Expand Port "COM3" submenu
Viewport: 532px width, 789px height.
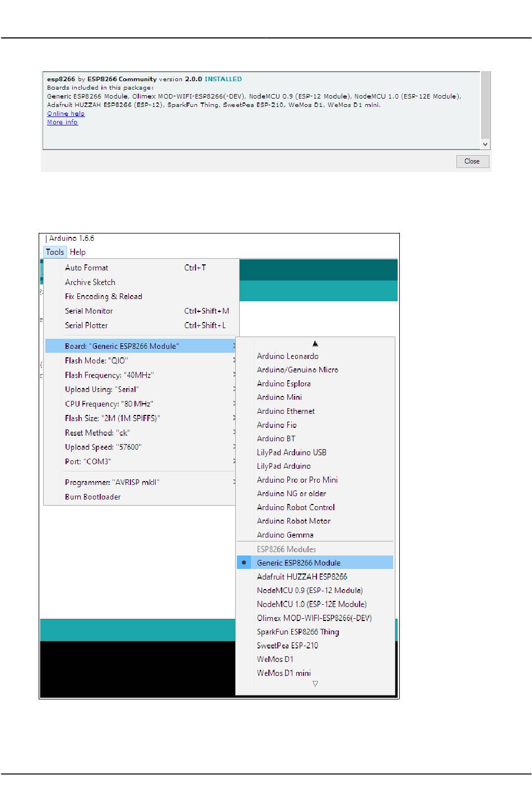pos(141,461)
